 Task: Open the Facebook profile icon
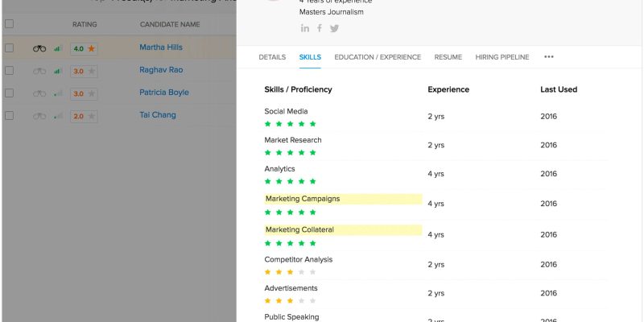click(x=320, y=28)
